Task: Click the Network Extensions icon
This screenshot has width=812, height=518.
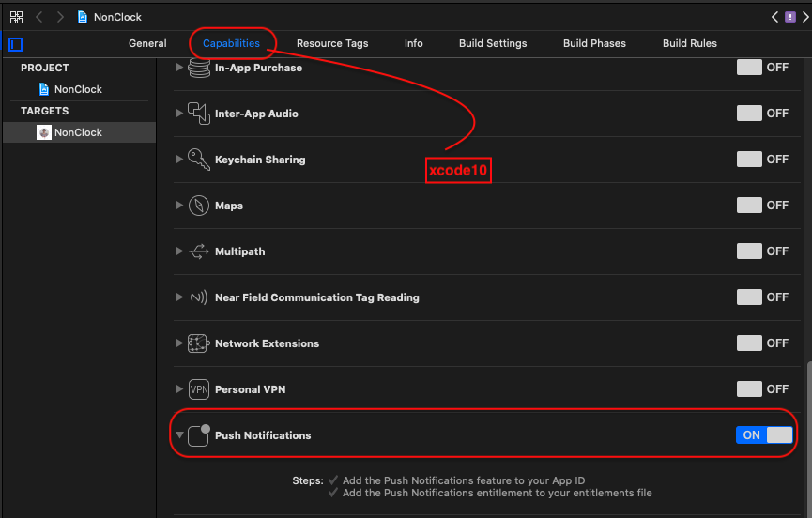Action: pyautogui.click(x=199, y=343)
